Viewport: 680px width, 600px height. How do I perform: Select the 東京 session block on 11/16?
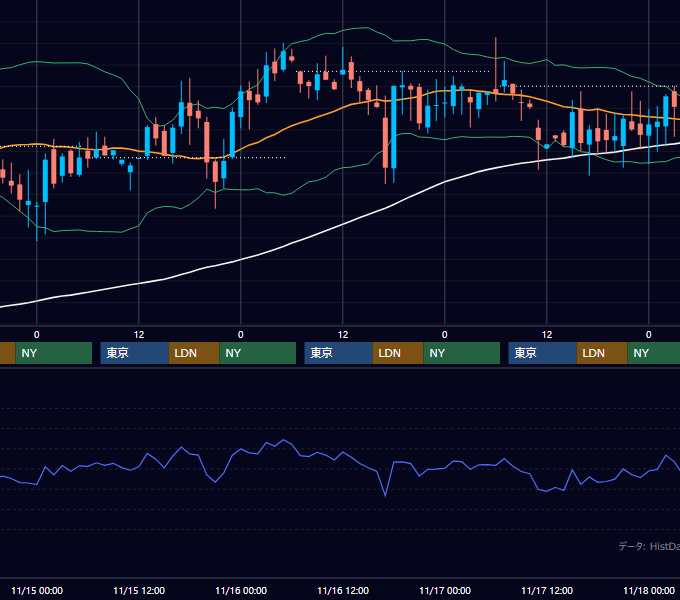pyautogui.click(x=338, y=353)
